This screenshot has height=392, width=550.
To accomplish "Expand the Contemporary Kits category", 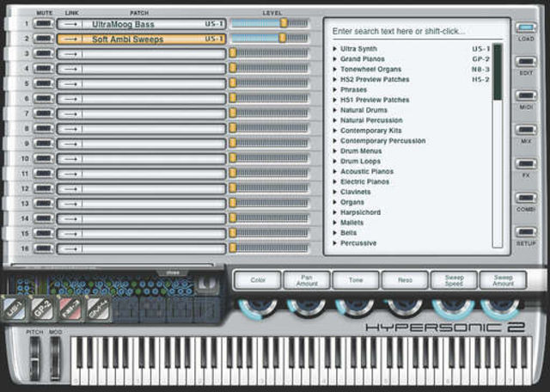I will 335,131.
